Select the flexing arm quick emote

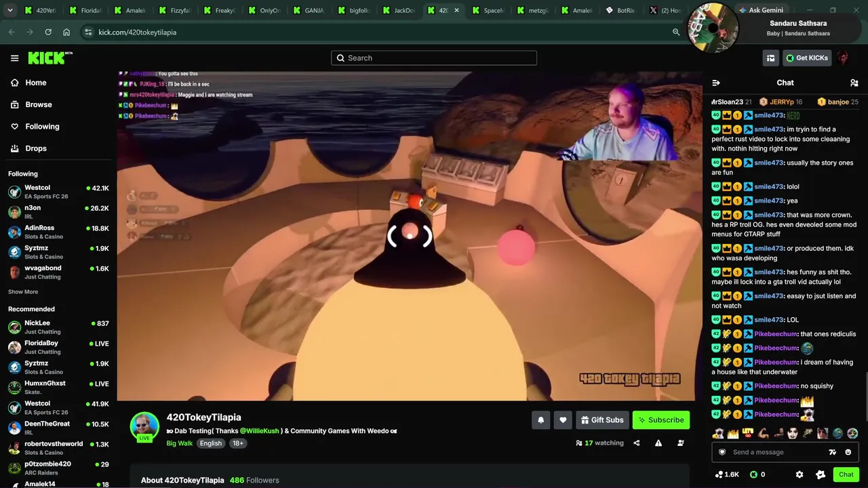click(763, 433)
